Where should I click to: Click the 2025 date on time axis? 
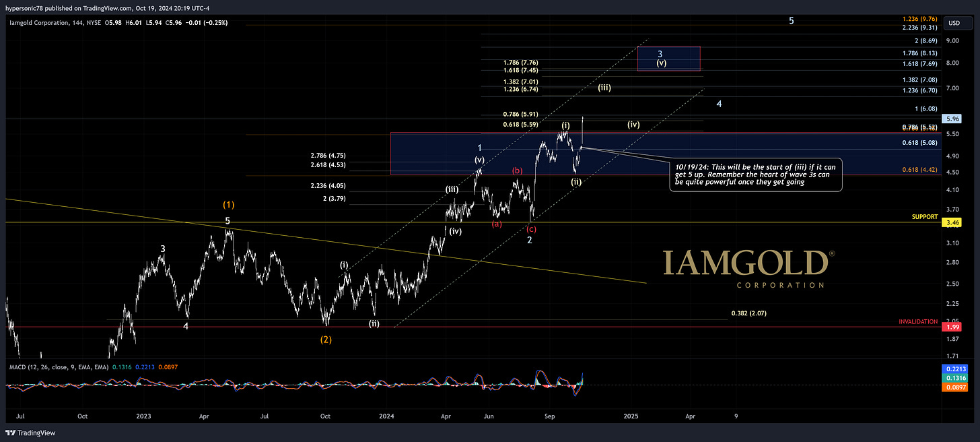(631, 417)
